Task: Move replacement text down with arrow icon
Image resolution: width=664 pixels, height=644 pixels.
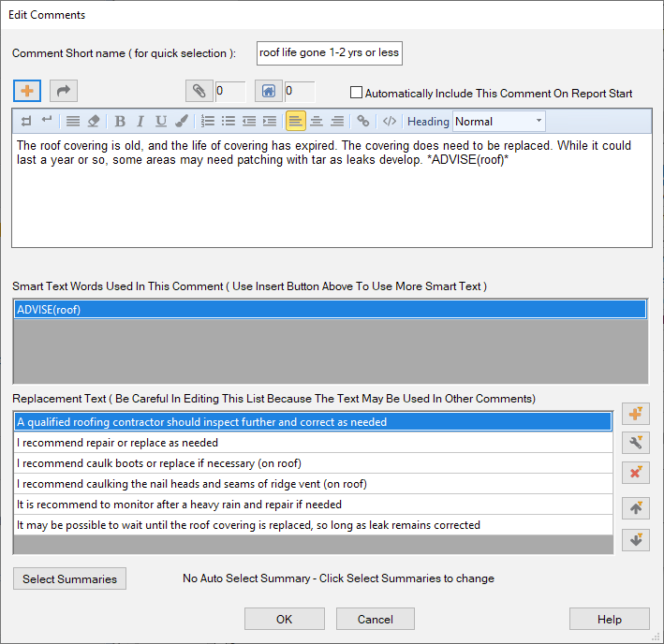Action: 636,540
